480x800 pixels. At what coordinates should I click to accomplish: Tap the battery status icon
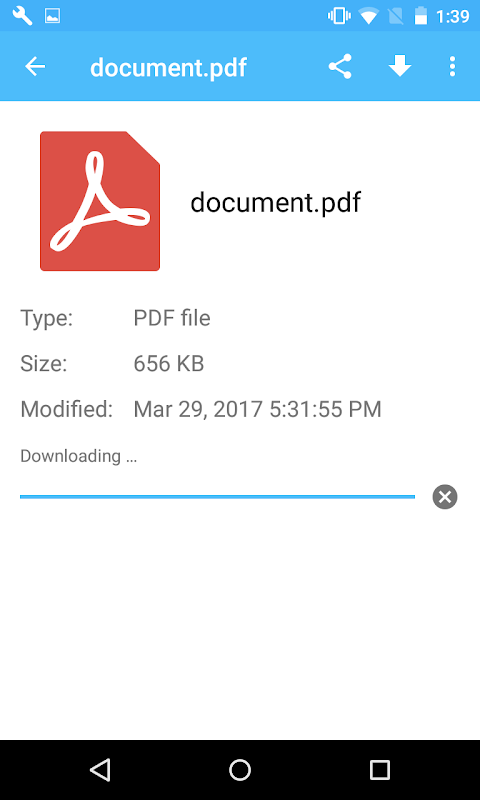coord(421,16)
